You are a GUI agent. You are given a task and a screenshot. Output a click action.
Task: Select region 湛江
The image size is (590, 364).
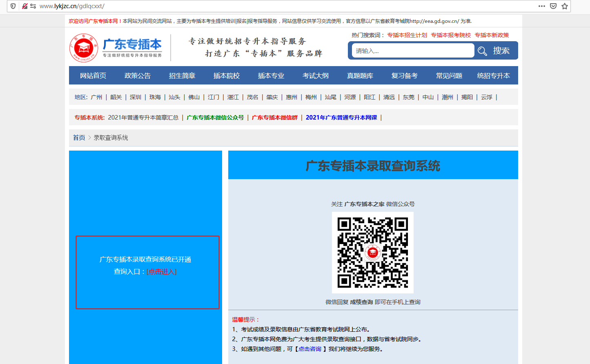pyautogui.click(x=233, y=97)
